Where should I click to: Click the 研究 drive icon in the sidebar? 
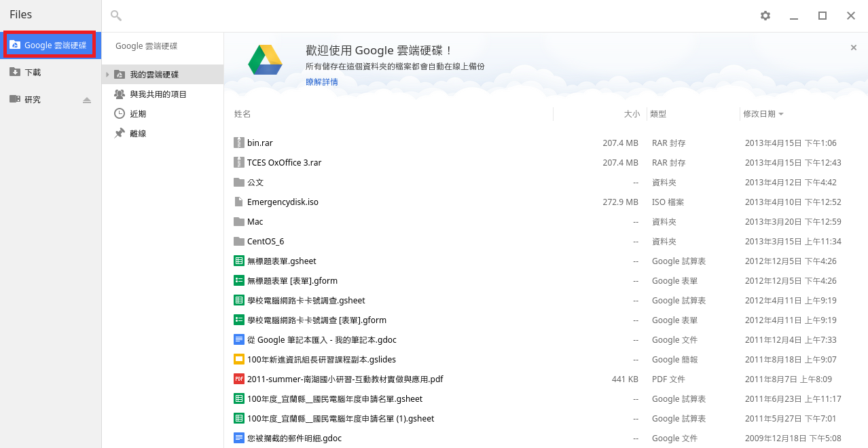[15, 99]
